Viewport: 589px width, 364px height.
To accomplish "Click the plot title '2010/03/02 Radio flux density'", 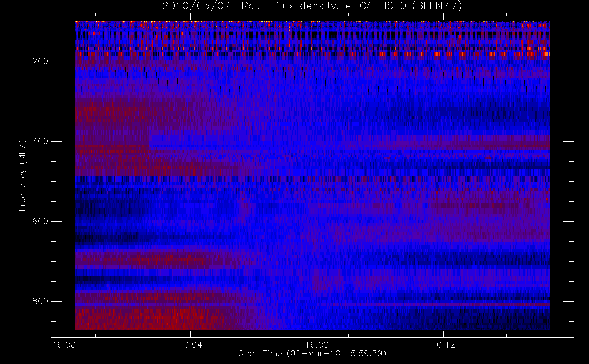I will point(312,6).
